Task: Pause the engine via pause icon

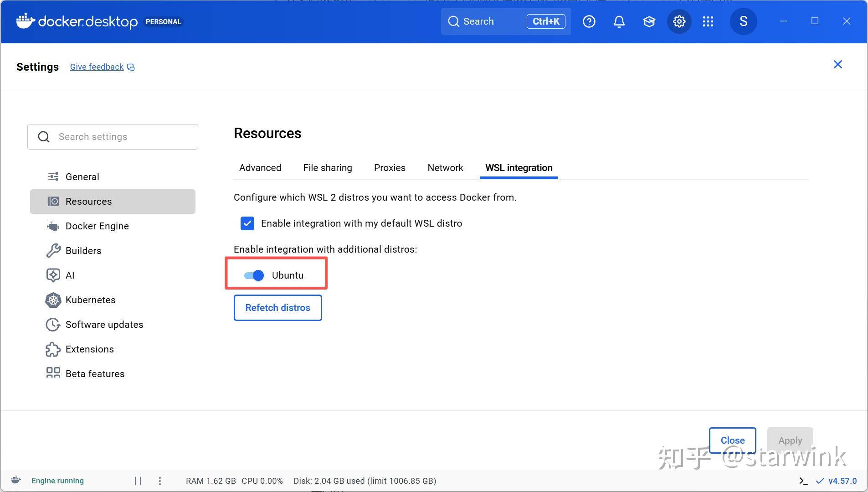Action: tap(138, 481)
